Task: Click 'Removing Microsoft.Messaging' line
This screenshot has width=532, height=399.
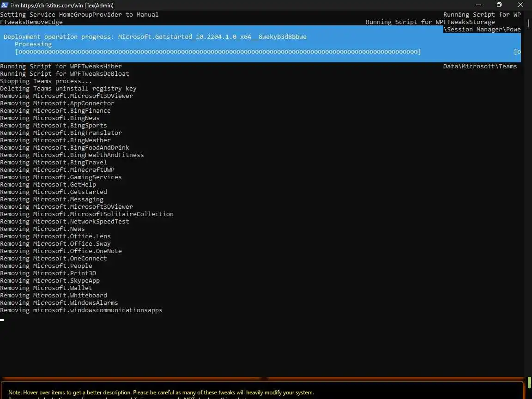Action: pos(52,199)
